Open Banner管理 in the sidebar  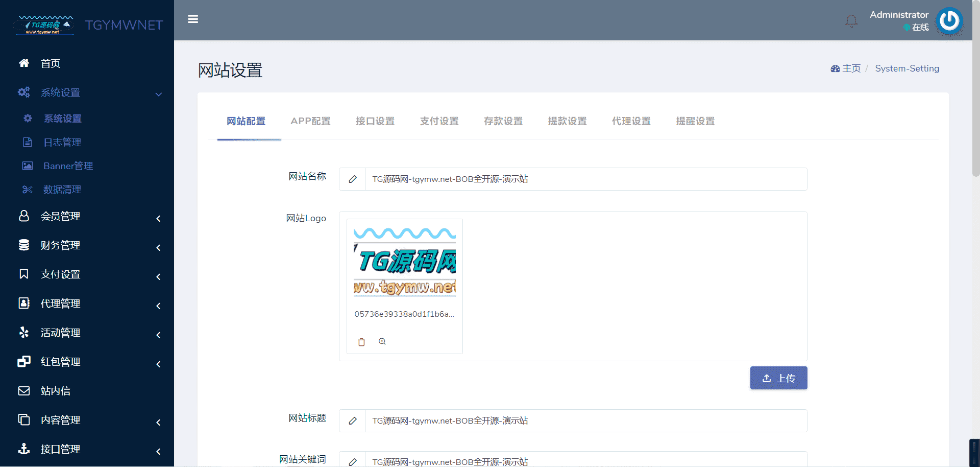tap(68, 166)
